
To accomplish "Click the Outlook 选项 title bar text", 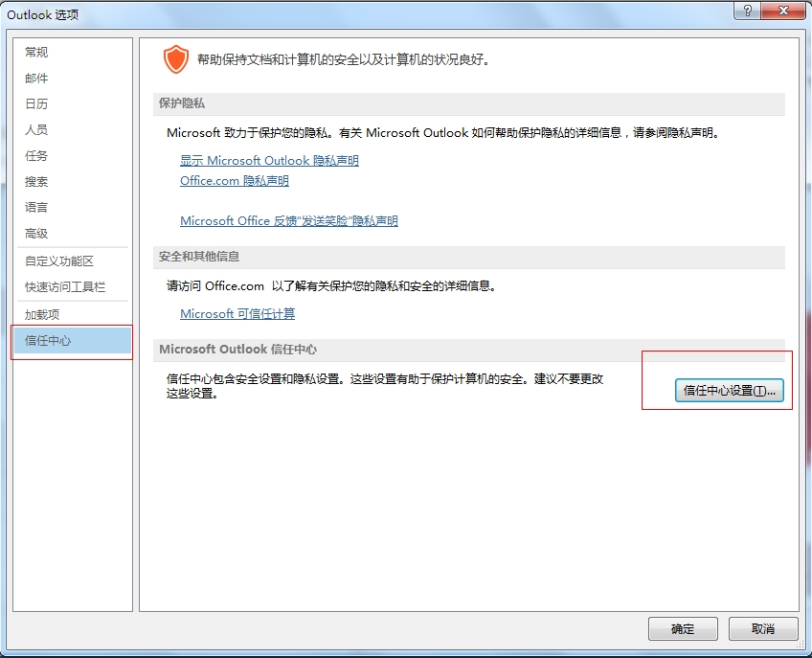I will (43, 15).
